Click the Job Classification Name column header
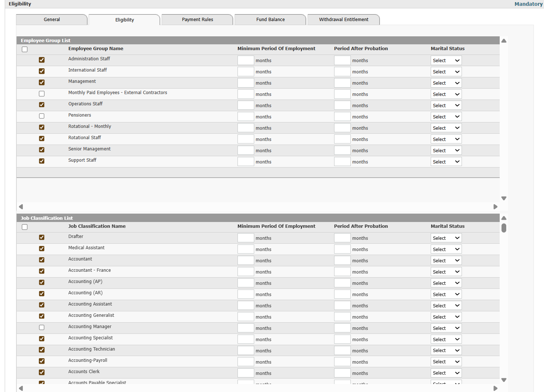Viewport: 544px width, 392px height. (97, 226)
